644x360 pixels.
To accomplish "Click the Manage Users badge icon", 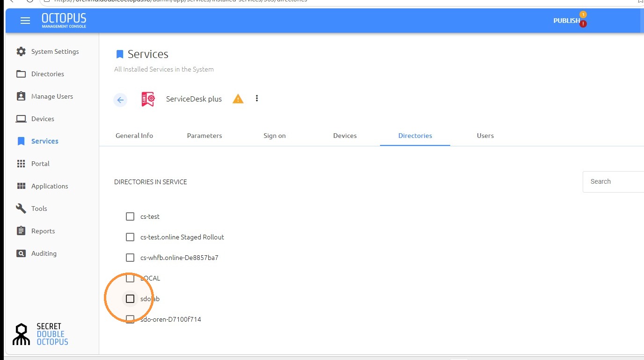I will pyautogui.click(x=21, y=96).
